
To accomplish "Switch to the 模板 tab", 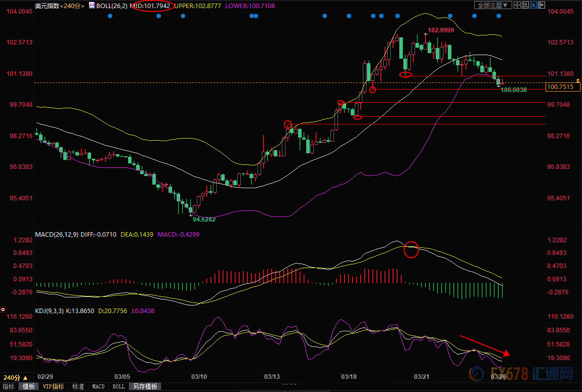I will (28, 386).
